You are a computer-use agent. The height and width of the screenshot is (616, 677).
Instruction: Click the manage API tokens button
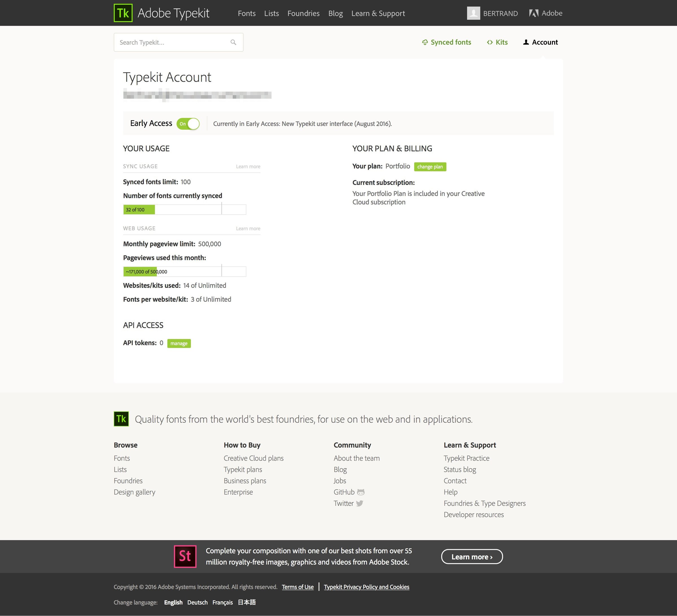point(179,343)
